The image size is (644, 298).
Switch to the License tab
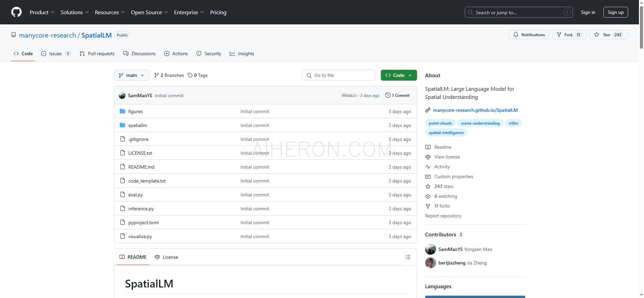[x=166, y=257]
